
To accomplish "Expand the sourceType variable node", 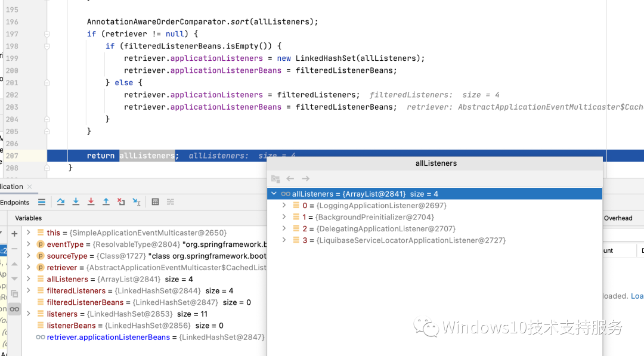I will 29,255.
